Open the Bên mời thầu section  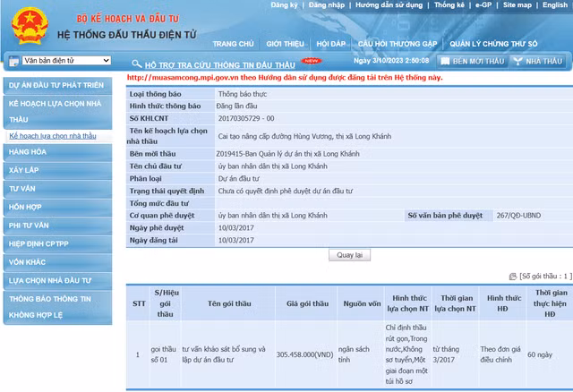pyautogui.click(x=471, y=61)
